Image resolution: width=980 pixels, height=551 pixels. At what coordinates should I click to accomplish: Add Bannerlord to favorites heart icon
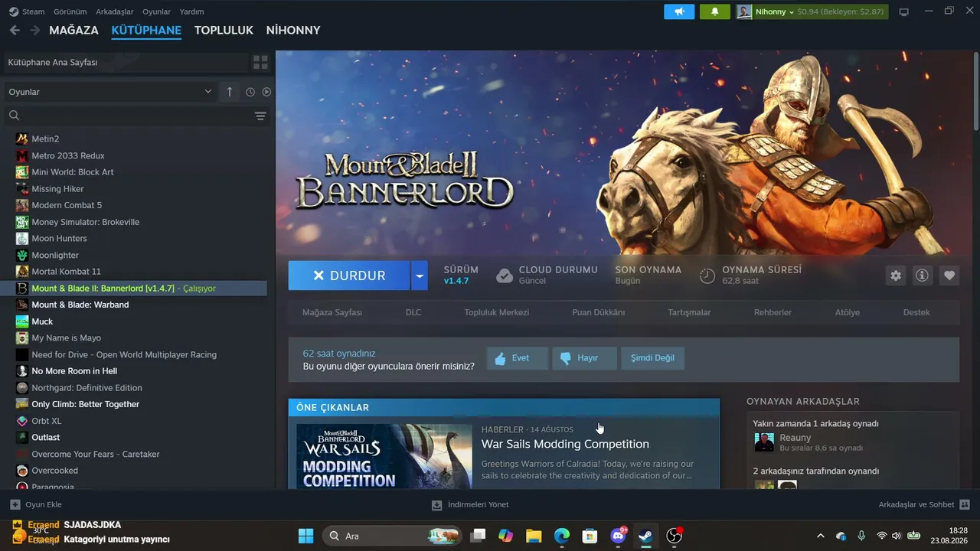[x=949, y=275]
